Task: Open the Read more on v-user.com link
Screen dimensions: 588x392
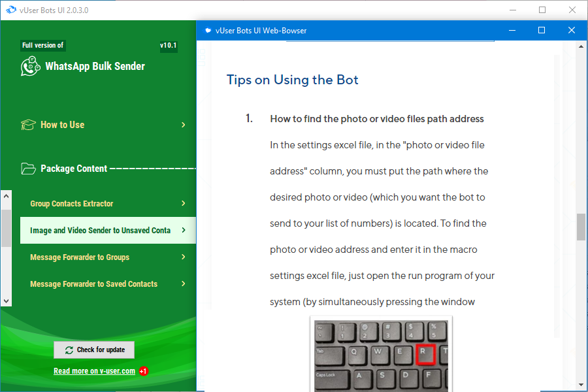Action: click(94, 371)
